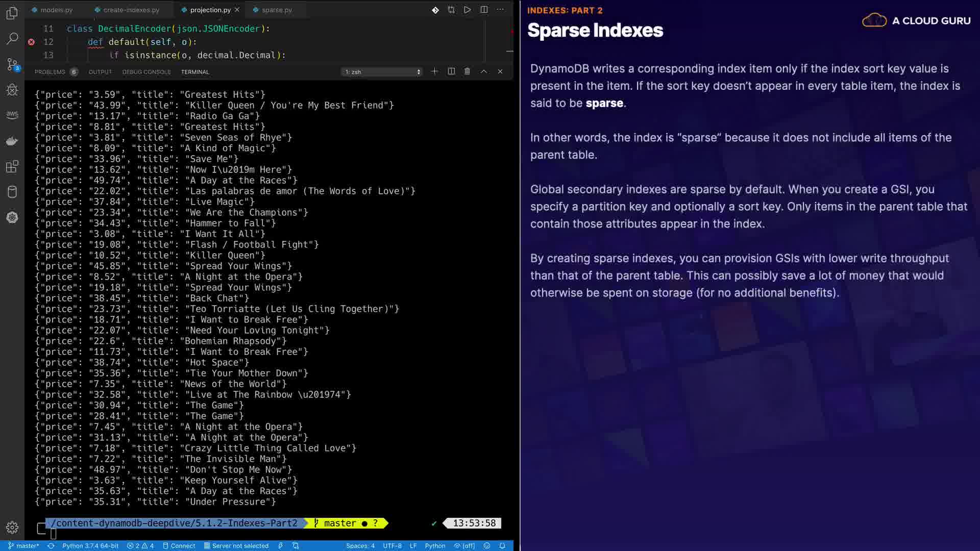This screenshot has height=551, width=980.
Task: Switch to the sparse.py editor tab
Action: 276,10
